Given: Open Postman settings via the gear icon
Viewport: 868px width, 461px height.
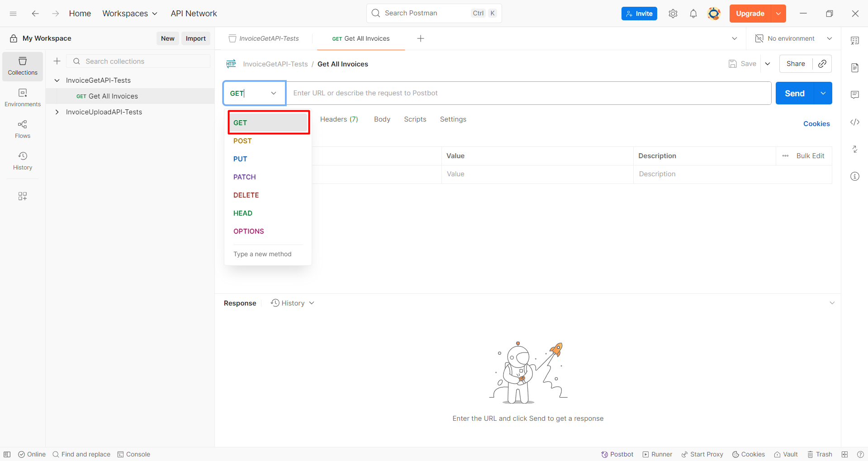Looking at the screenshot, I should (x=673, y=14).
